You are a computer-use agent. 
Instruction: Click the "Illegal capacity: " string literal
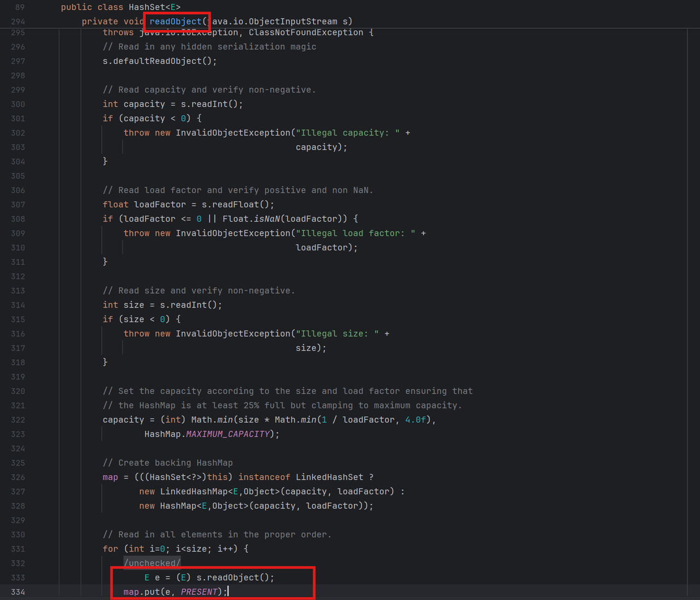[x=347, y=133]
